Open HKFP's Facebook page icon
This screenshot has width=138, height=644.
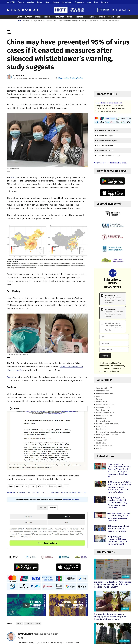8,10
